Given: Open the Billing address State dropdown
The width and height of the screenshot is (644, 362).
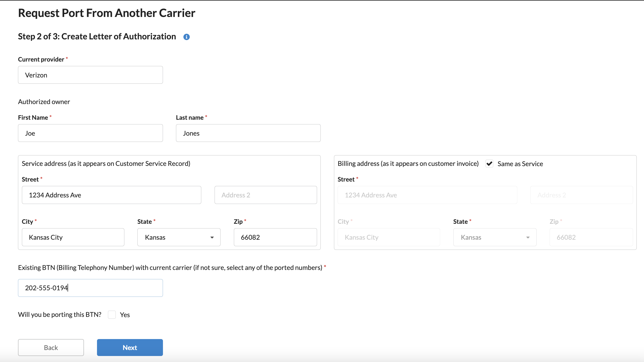Looking at the screenshot, I should coord(495,237).
